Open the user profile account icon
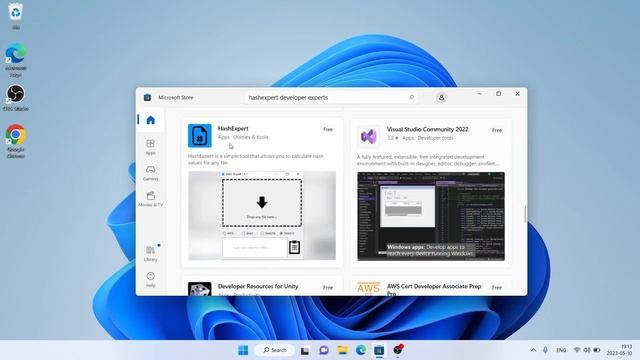640x360 pixels. pyautogui.click(x=441, y=98)
